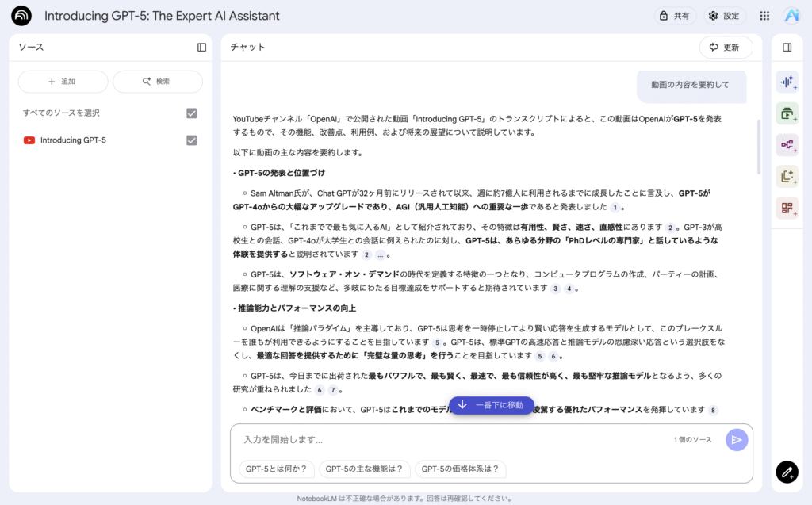This screenshot has width=812, height=505.
Task: Click the heading 'GPT-5の発表と位置づけ'
Action: [x=282, y=173]
